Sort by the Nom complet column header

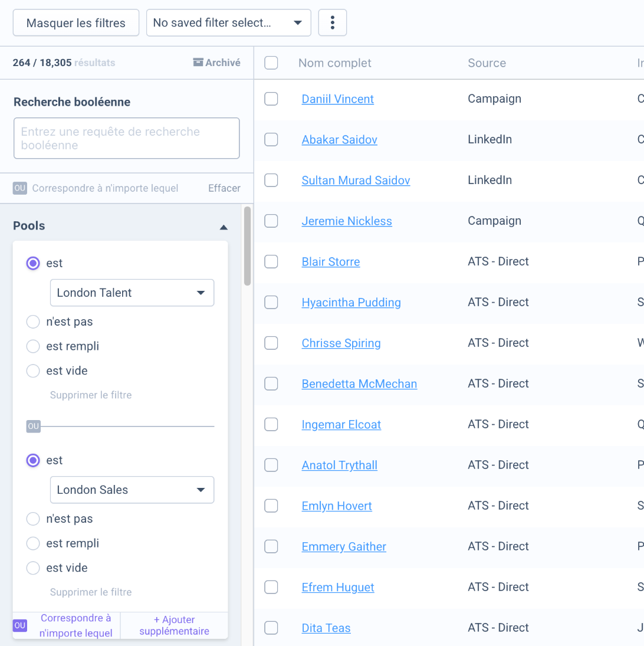tap(335, 63)
